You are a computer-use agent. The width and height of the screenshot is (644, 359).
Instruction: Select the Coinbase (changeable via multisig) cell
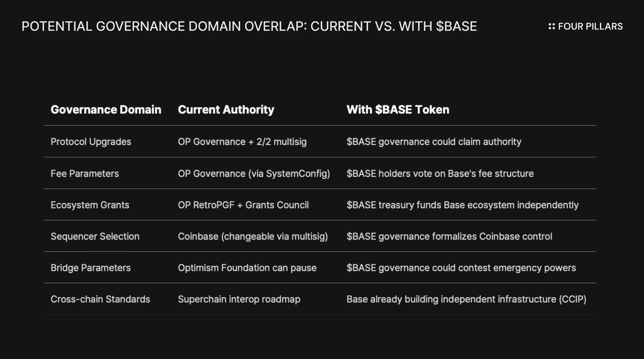click(253, 236)
